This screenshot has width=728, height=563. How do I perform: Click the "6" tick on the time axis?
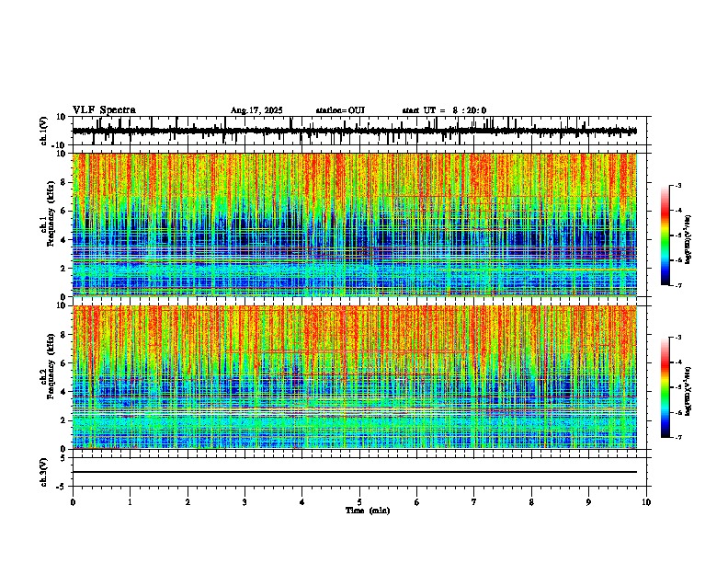(x=417, y=502)
